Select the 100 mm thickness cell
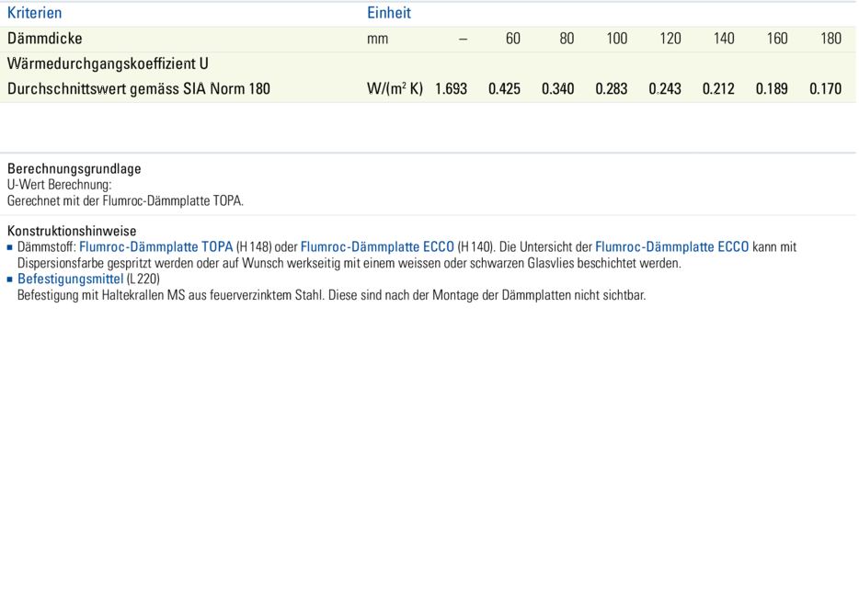The image size is (859, 616). pos(616,39)
